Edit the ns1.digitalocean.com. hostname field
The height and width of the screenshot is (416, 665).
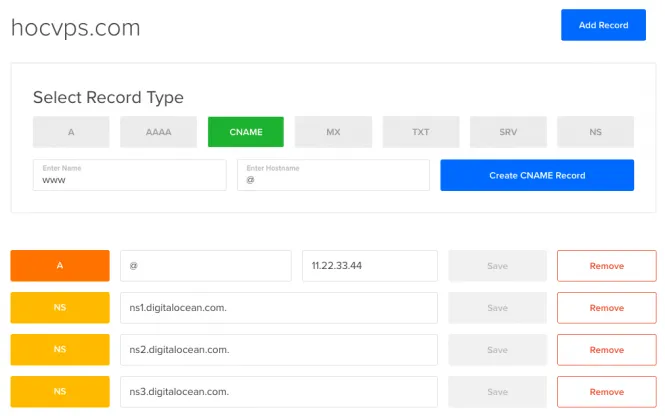coord(279,308)
